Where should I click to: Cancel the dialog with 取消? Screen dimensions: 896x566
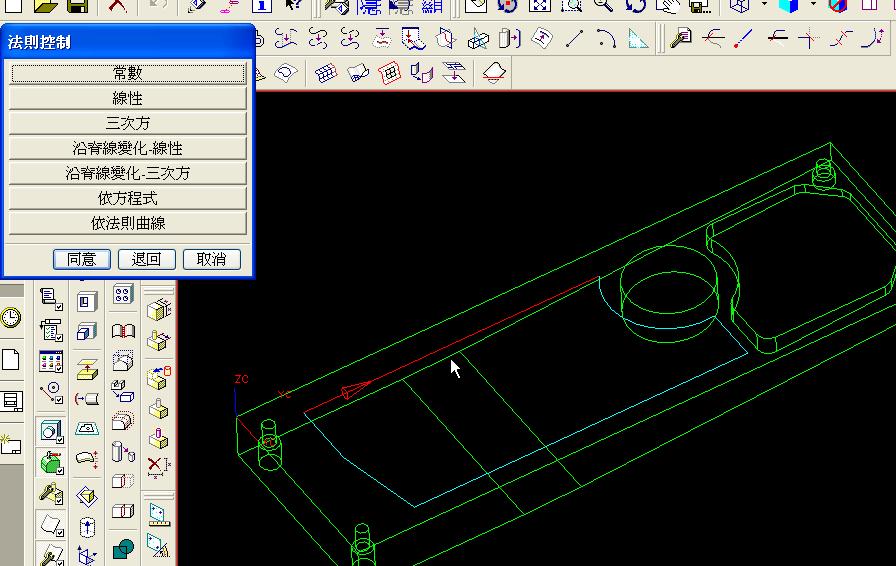tap(211, 259)
